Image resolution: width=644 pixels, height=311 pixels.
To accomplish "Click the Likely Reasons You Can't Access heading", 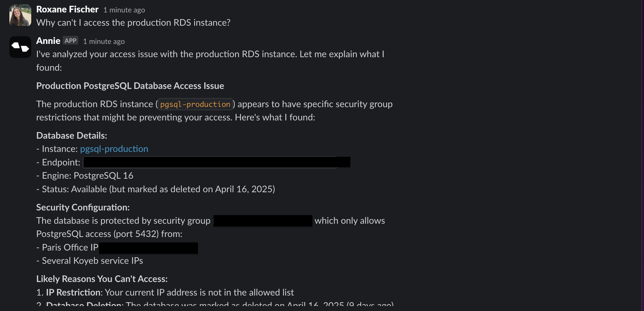I will tap(102, 279).
